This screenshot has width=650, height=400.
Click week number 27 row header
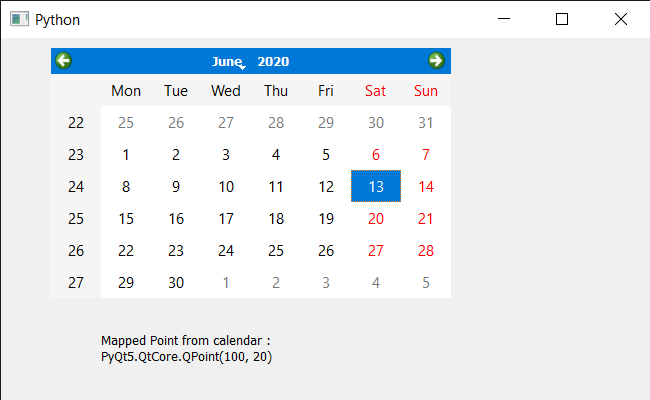[76, 282]
